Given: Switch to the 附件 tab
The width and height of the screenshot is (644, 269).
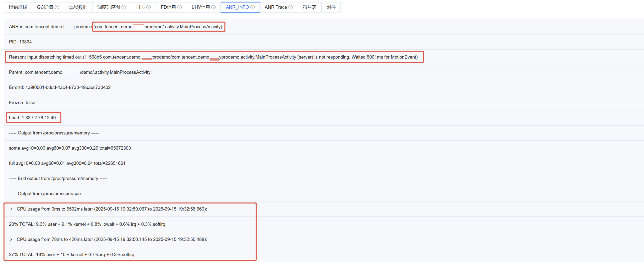Looking at the screenshot, I should (331, 7).
